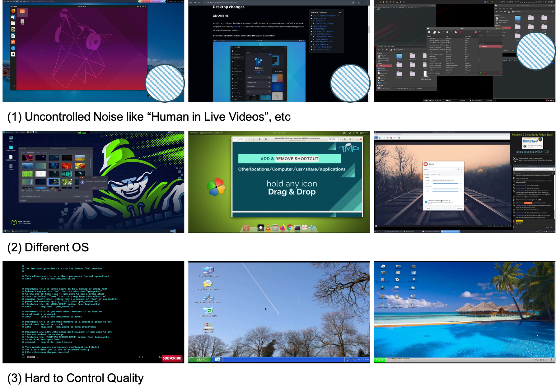Open Rhythmbox music player from the dock
Screen dimensions: 556x392
click(x=13, y=29)
